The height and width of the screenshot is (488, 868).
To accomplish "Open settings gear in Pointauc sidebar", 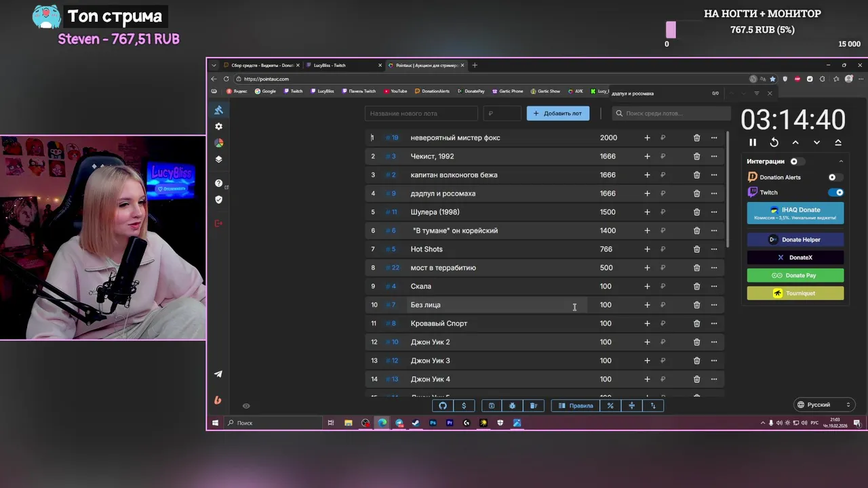I will pyautogui.click(x=218, y=127).
